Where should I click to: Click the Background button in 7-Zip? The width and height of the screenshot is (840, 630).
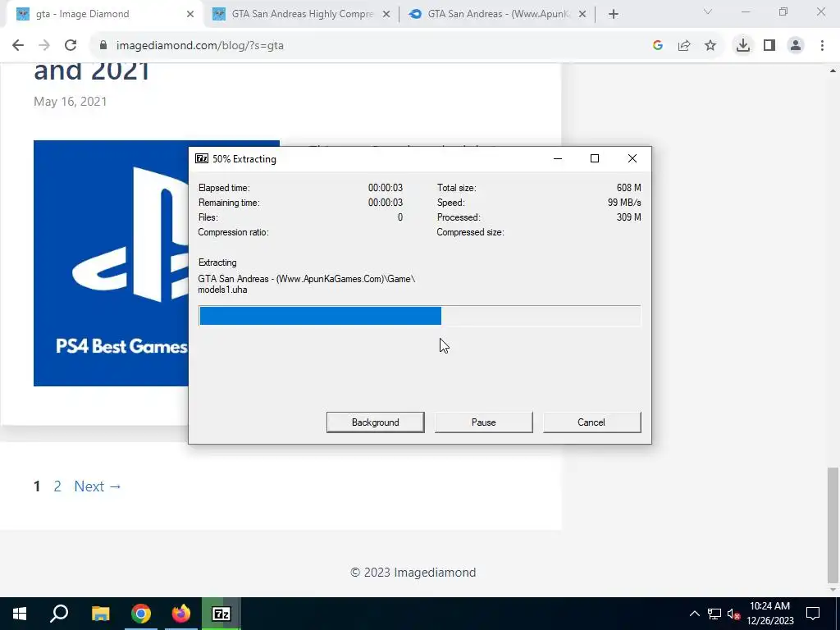point(375,422)
